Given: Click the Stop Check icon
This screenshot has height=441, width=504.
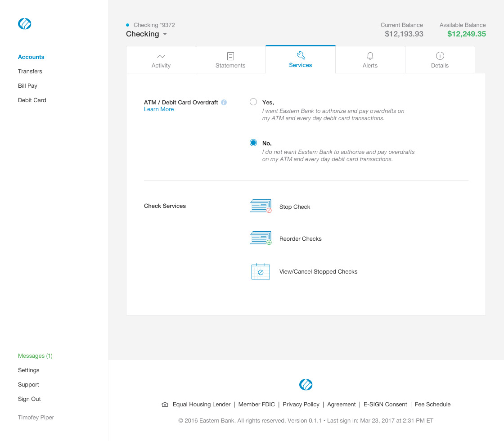Looking at the screenshot, I should coord(261,207).
